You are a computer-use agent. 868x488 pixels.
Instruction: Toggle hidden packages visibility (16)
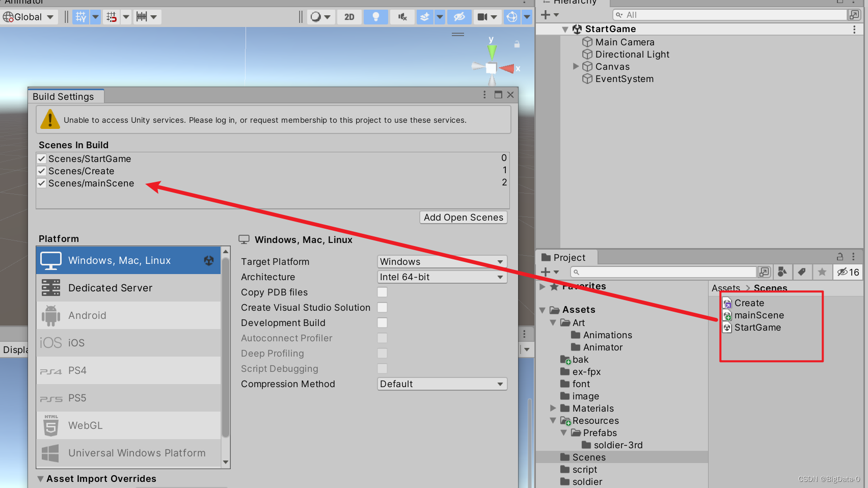click(x=848, y=272)
